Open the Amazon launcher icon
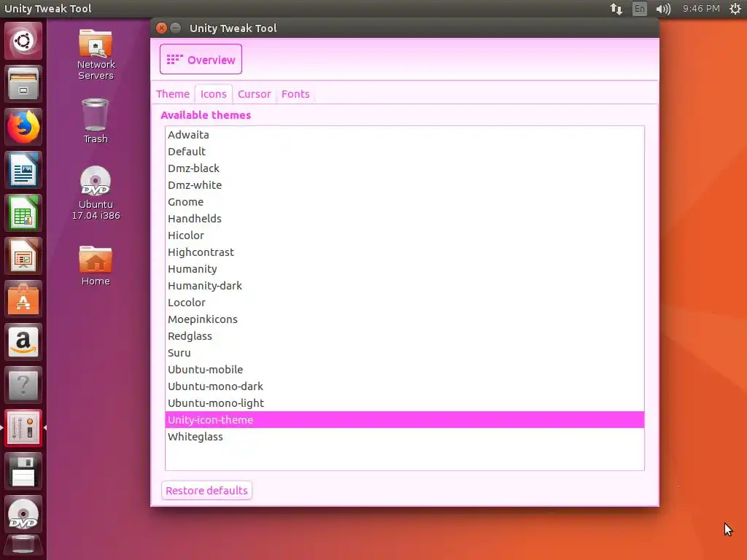This screenshot has width=747, height=560. [x=23, y=342]
